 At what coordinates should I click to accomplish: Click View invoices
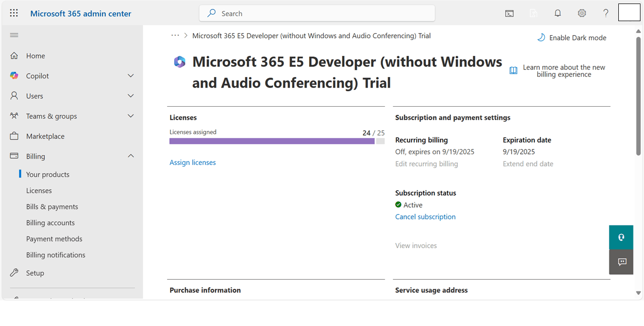point(416,246)
